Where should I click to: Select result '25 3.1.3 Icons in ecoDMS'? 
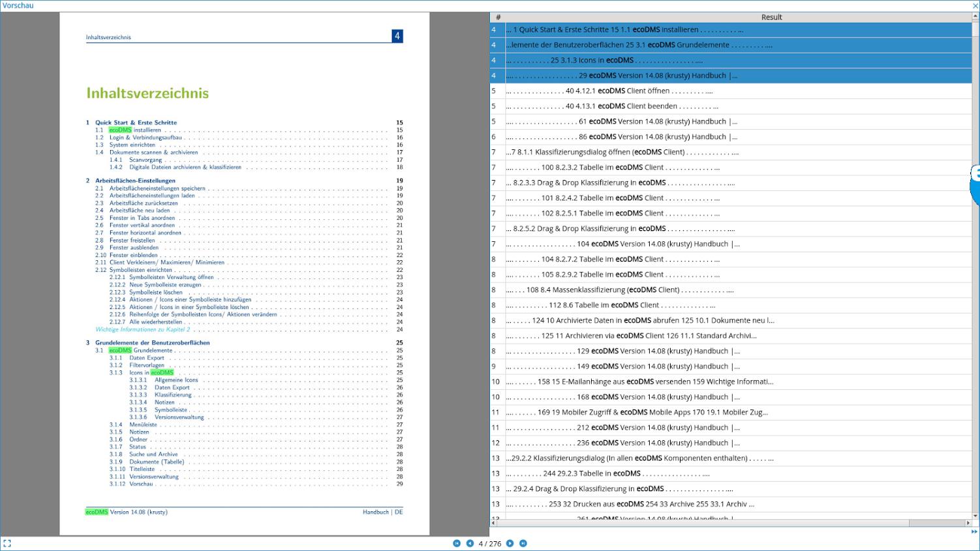coord(731,60)
